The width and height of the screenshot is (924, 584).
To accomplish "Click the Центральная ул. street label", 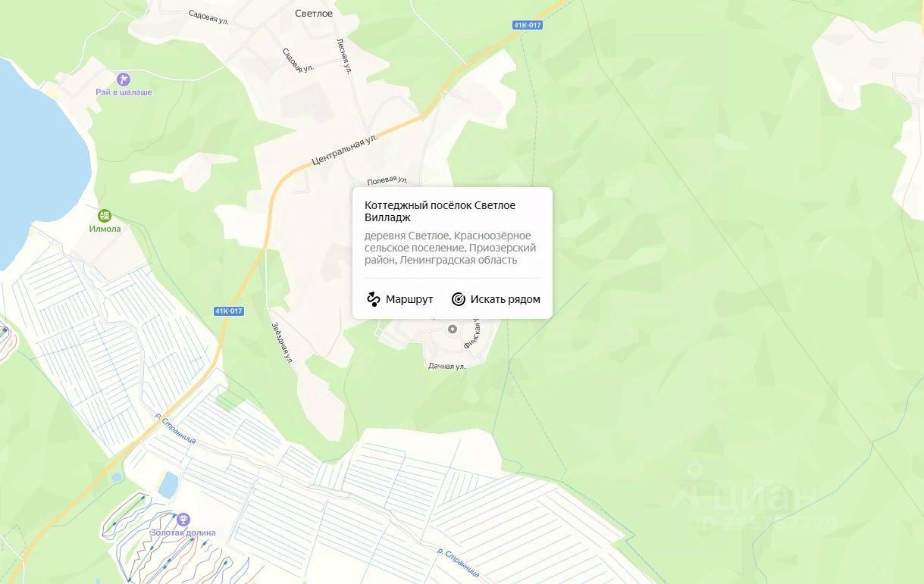I will click(x=345, y=150).
